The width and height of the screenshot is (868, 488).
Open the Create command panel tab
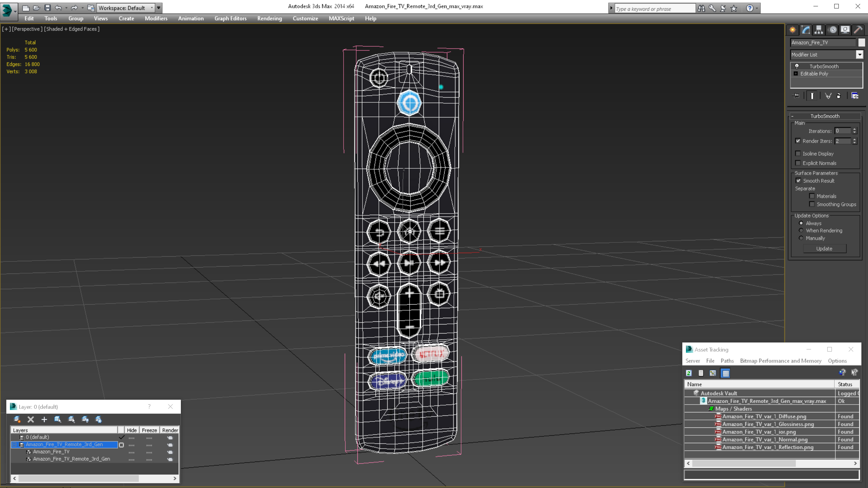tap(793, 30)
